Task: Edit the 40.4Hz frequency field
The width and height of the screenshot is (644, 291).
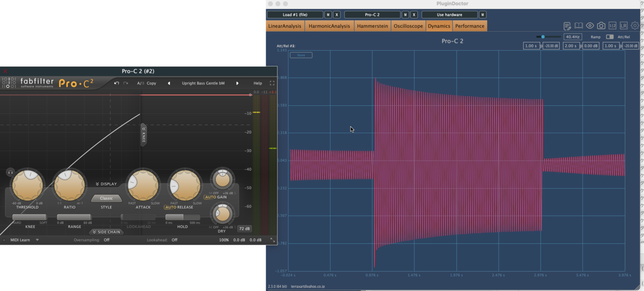Action: [573, 37]
